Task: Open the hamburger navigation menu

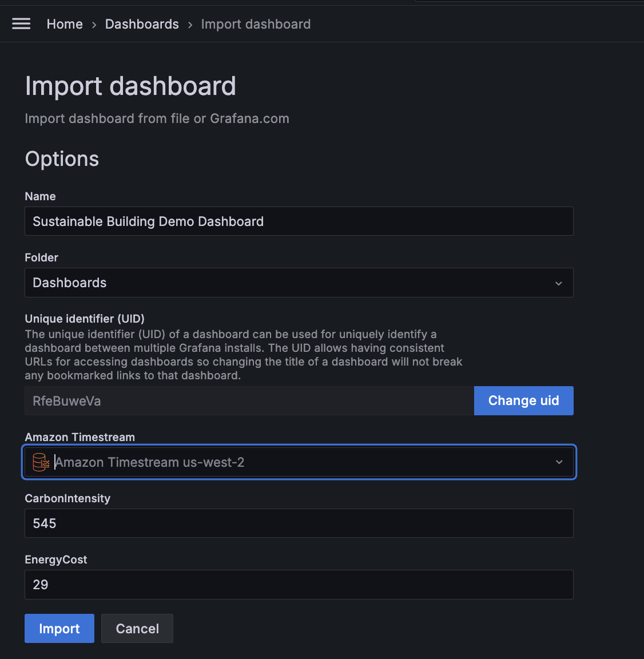Action: click(21, 24)
